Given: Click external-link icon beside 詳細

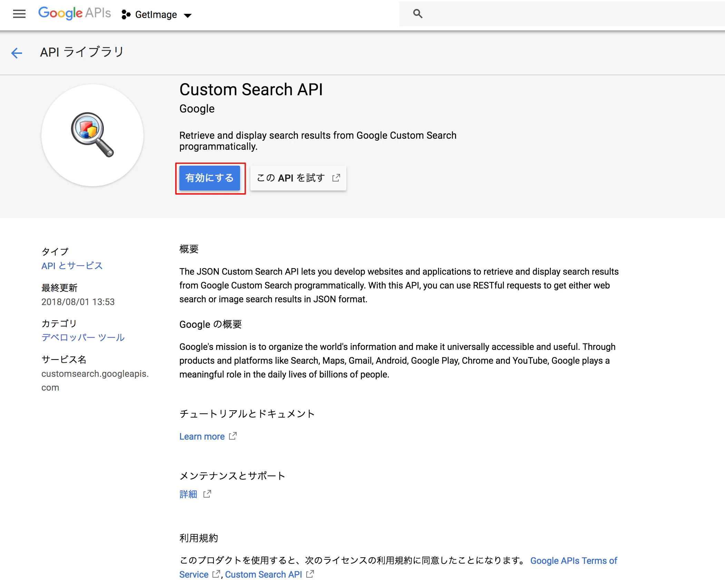Looking at the screenshot, I should [x=207, y=494].
